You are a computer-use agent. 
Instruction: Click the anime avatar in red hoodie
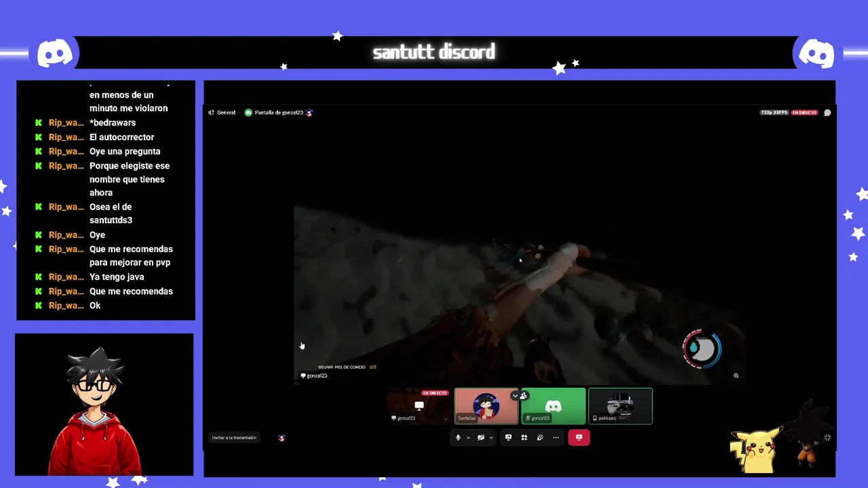96,410
